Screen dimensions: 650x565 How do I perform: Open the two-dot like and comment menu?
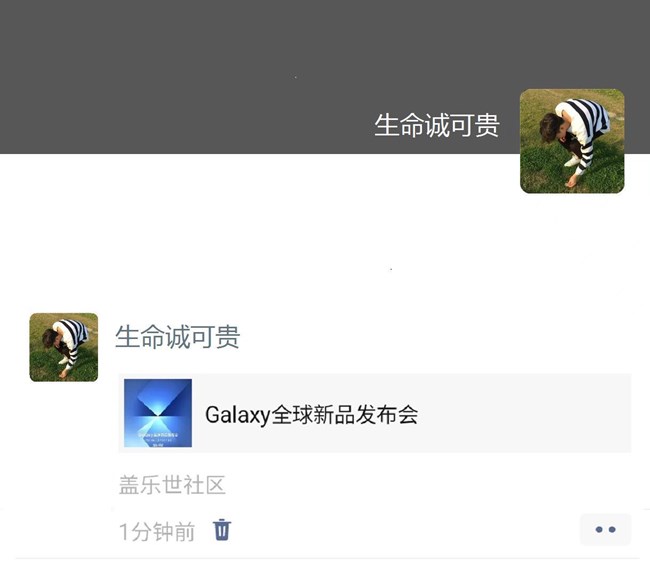point(605,529)
